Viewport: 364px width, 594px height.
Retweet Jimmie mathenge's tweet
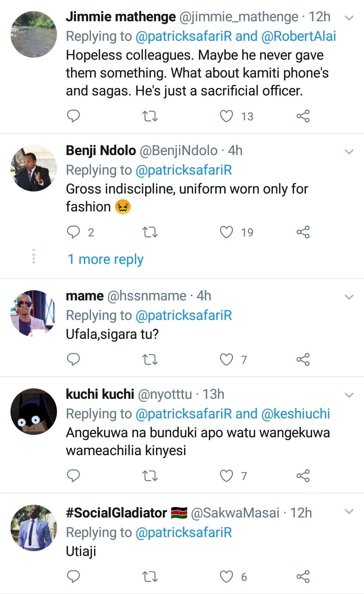coord(150,116)
